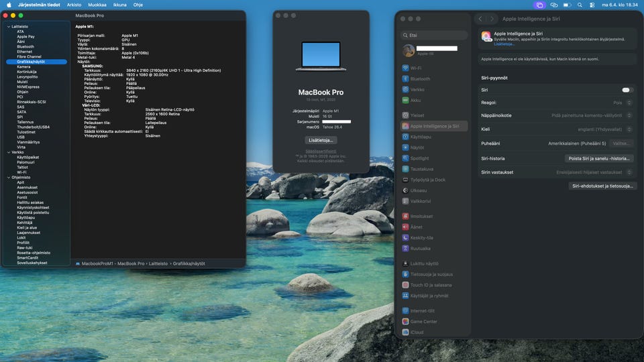Click Siri-ehdotukset ja tietosuoja button
644x362 pixels.
tap(602, 186)
